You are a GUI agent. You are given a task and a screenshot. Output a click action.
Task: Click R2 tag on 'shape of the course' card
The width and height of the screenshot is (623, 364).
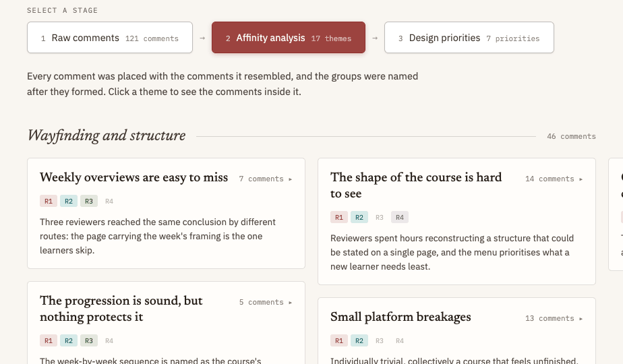pyautogui.click(x=359, y=217)
